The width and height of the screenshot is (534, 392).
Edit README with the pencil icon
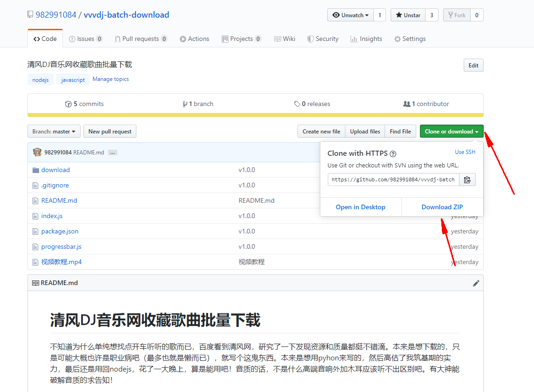476,283
